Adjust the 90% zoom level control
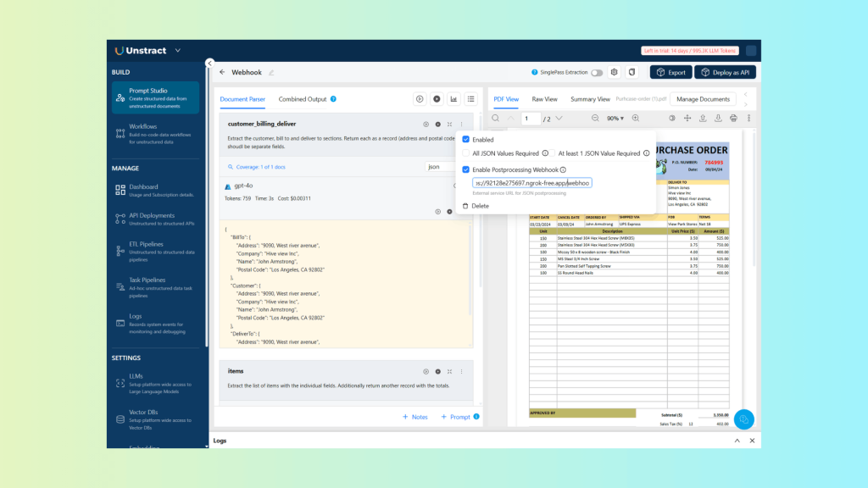Viewport: 868px width, 488px height. tap(615, 119)
